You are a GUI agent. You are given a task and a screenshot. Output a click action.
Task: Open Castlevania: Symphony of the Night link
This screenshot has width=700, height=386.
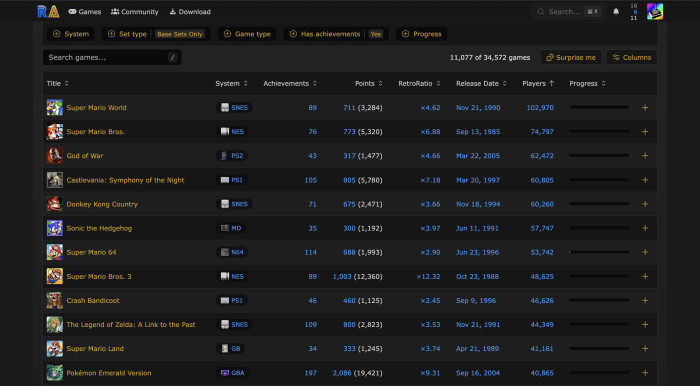[125, 180]
